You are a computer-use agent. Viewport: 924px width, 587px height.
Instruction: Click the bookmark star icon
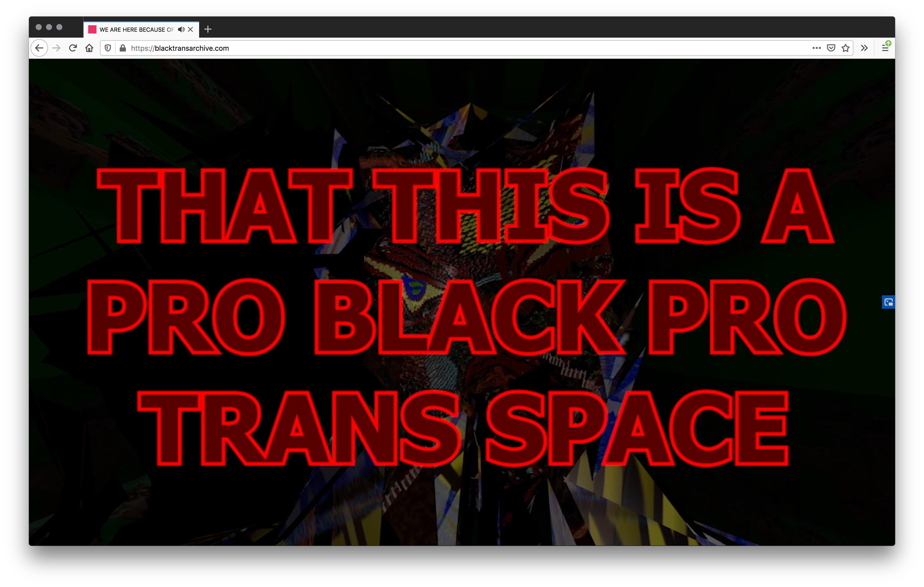(x=846, y=48)
